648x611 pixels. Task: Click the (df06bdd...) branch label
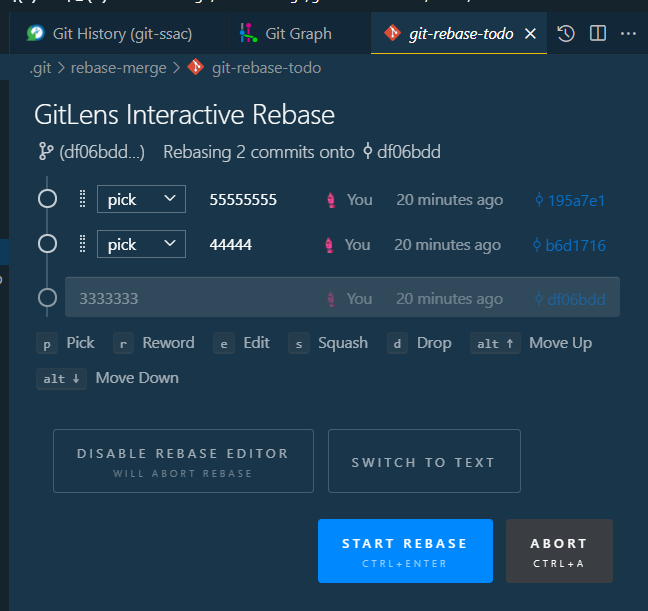tap(102, 152)
